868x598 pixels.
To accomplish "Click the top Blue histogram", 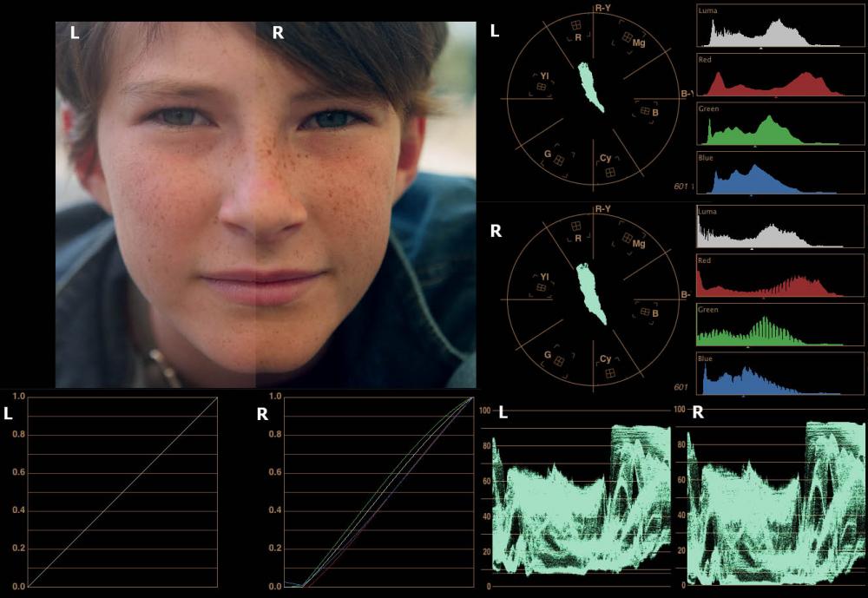I will point(779,174).
